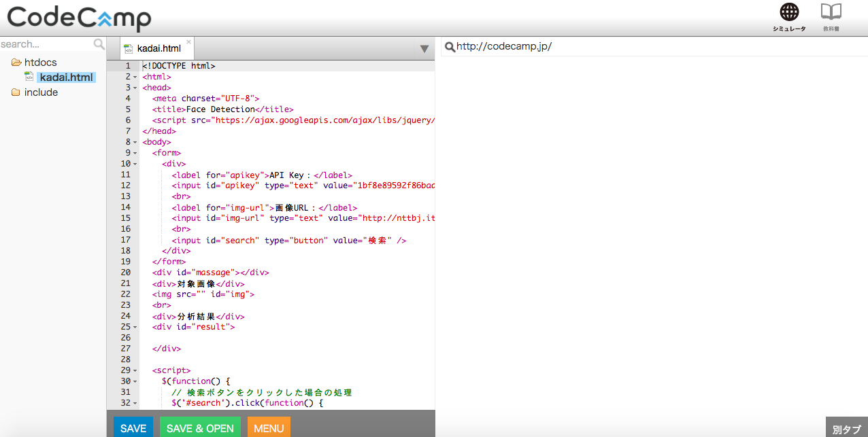Screen dimensions: 868x437
Task: Fold the script block at line 29
Action: (x=135, y=370)
